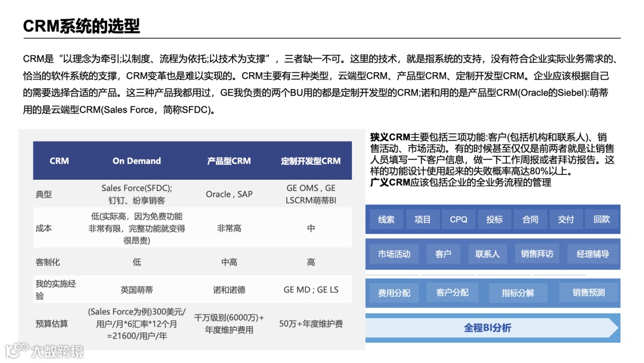Click the 50万+年度维护费 cell
This screenshot has height=363, width=644.
pos(311,324)
